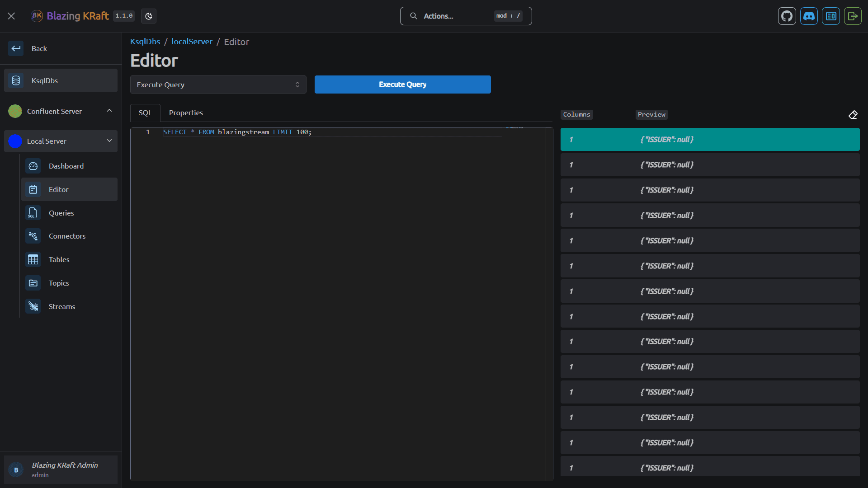Open the GitHub repository icon
Screen dimensions: 868x488
(787, 16)
